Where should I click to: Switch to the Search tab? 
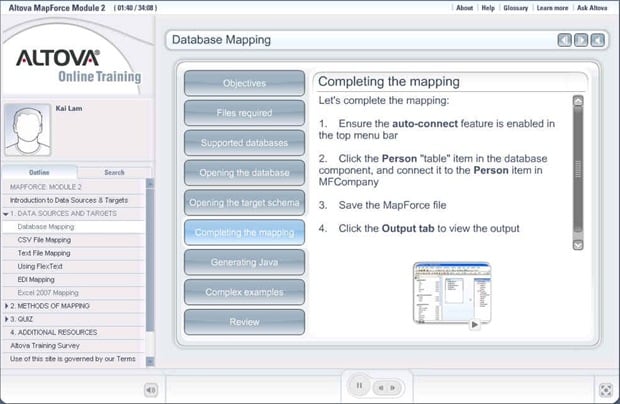[114, 172]
